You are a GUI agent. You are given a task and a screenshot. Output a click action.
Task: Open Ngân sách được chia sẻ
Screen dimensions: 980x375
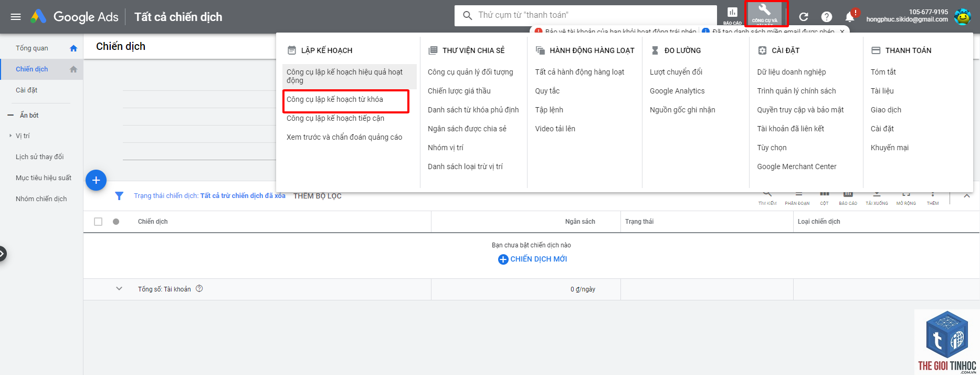(x=467, y=129)
